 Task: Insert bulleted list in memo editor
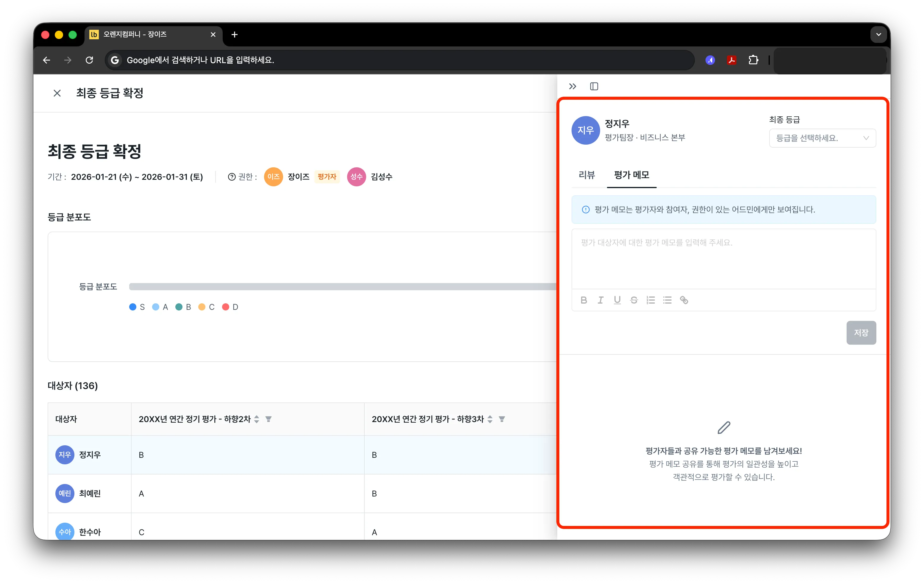point(667,300)
